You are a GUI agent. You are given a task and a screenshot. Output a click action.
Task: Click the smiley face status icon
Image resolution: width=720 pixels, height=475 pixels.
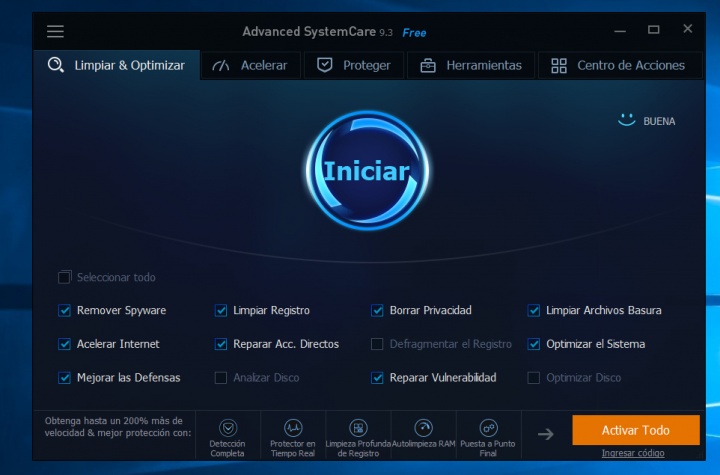[626, 120]
